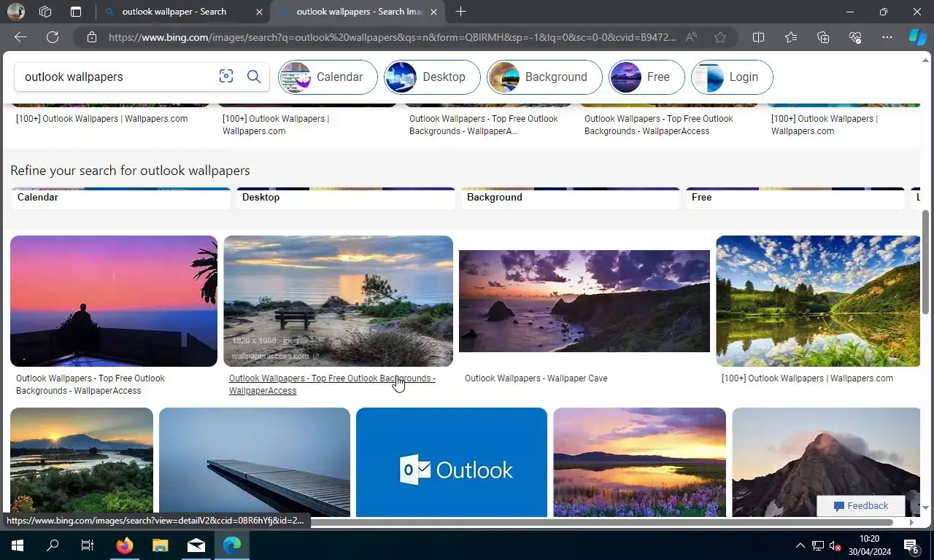Open the Read aloud icon
Screen dimensions: 934x560
pyautogui.click(x=691, y=37)
